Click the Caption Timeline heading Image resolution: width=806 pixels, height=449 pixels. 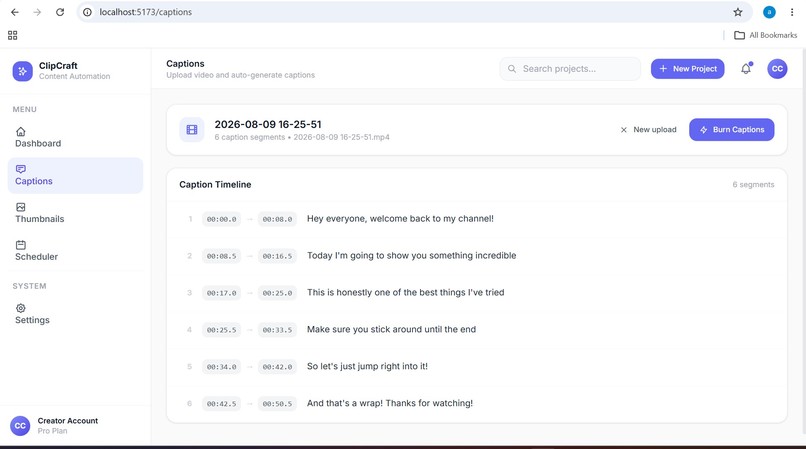(215, 185)
